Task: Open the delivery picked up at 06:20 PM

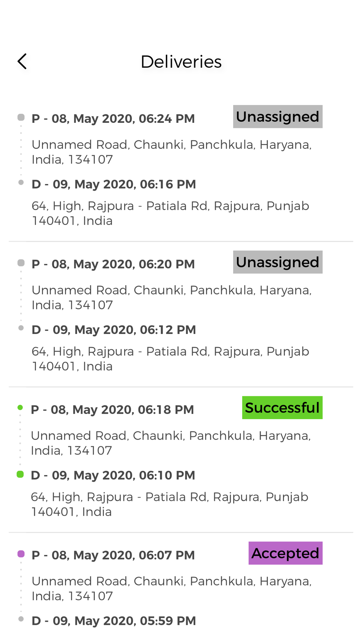Action: click(x=181, y=314)
